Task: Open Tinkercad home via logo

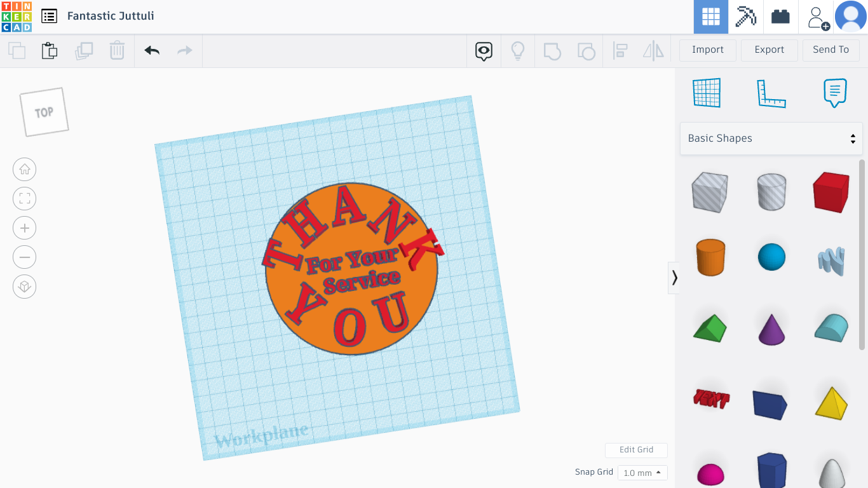Action: point(17,17)
